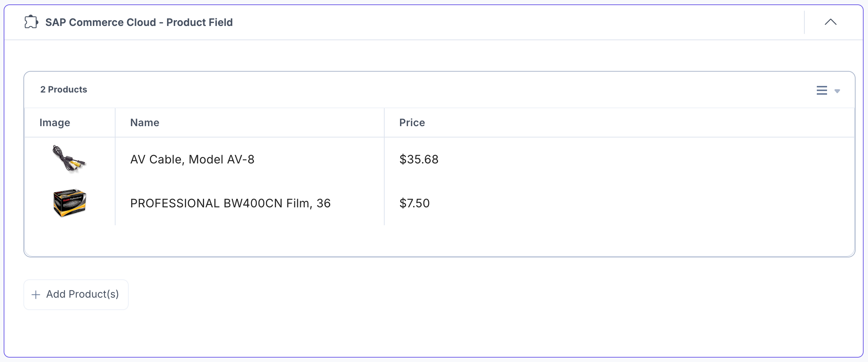Viewport: 868px width, 362px height.
Task: Click the Image column header
Action: click(x=55, y=122)
